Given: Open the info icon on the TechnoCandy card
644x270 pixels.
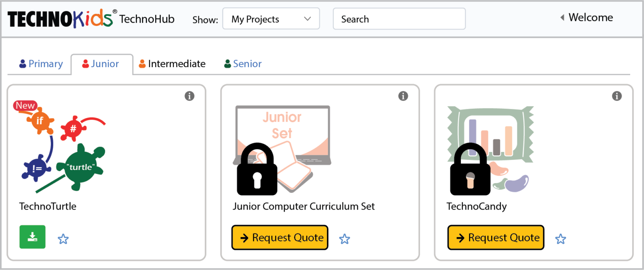Looking at the screenshot, I should (x=617, y=96).
